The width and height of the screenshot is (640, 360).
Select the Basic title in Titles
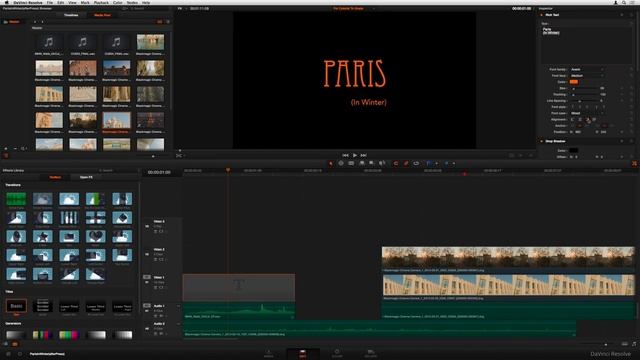(16, 307)
